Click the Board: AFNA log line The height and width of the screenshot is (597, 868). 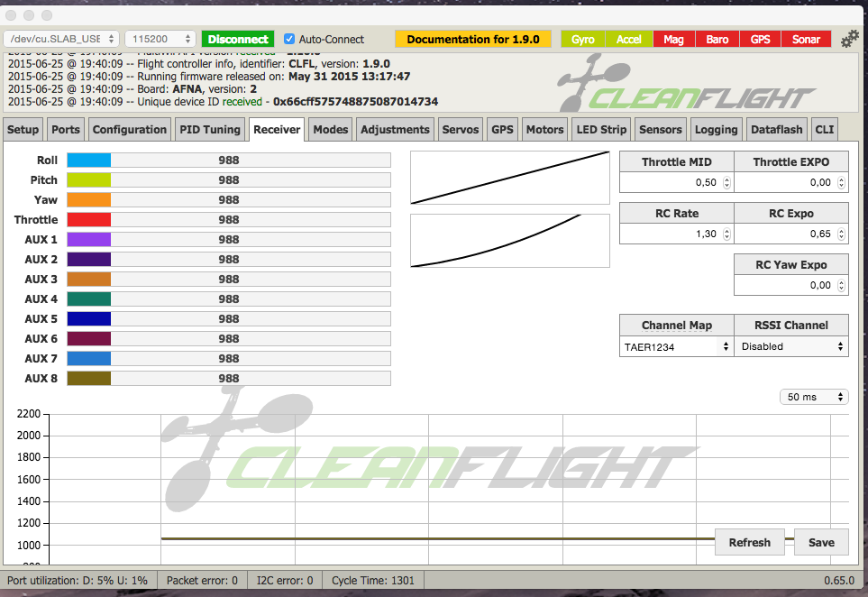132,89
